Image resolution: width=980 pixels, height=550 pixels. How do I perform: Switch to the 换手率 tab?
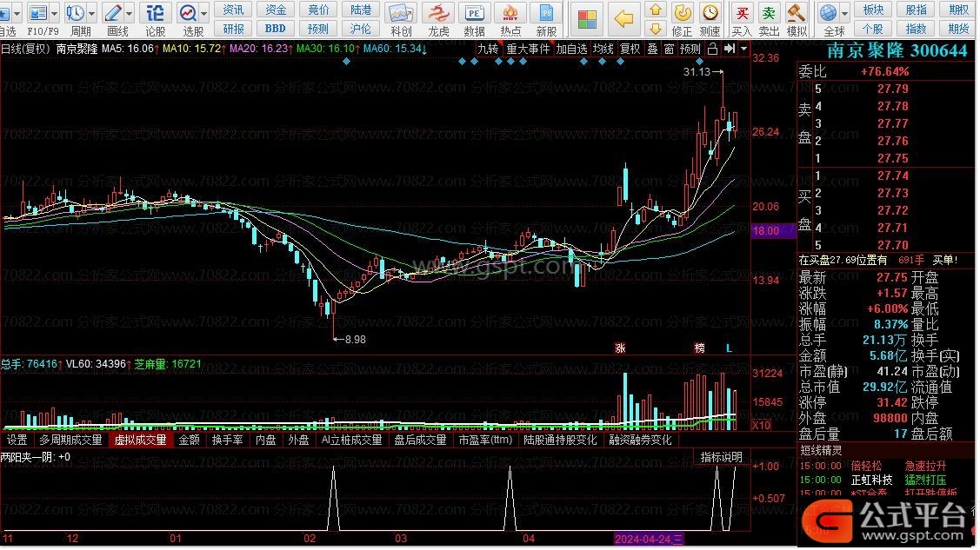[228, 441]
